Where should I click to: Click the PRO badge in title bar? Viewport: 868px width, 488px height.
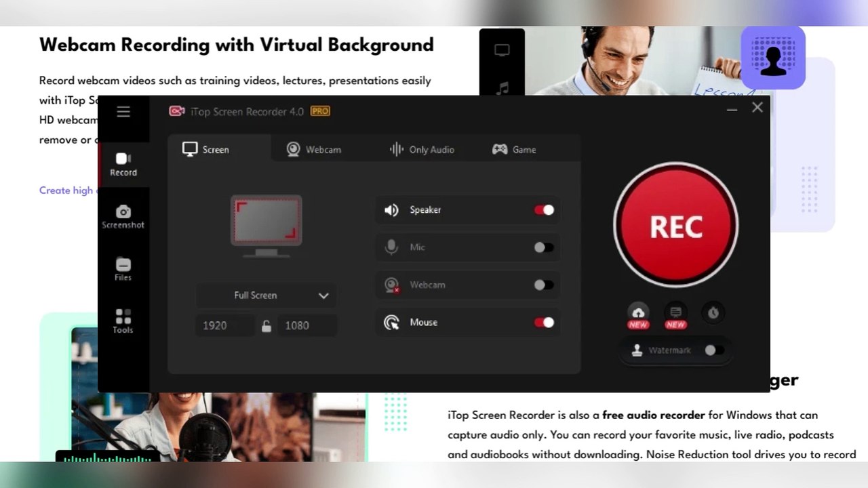320,111
